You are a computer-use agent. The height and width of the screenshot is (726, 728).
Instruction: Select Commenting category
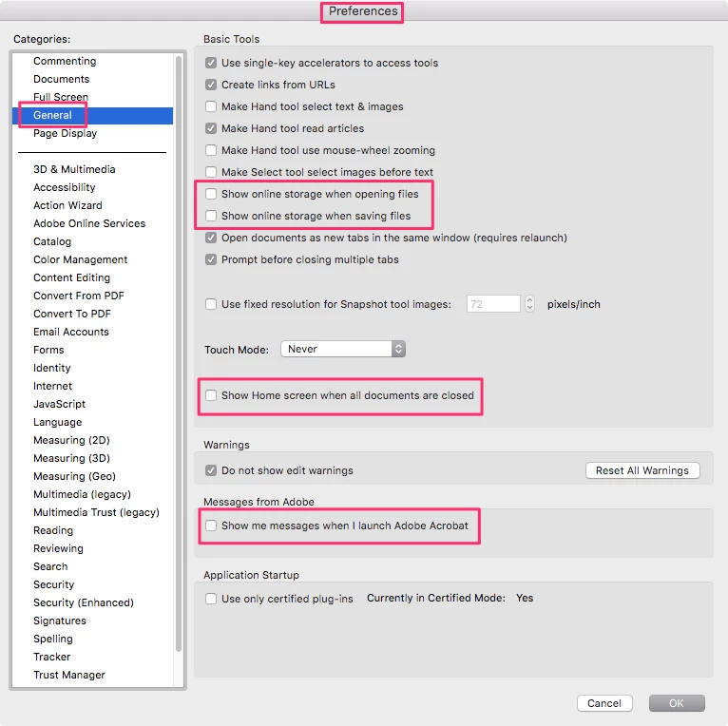pyautogui.click(x=65, y=61)
